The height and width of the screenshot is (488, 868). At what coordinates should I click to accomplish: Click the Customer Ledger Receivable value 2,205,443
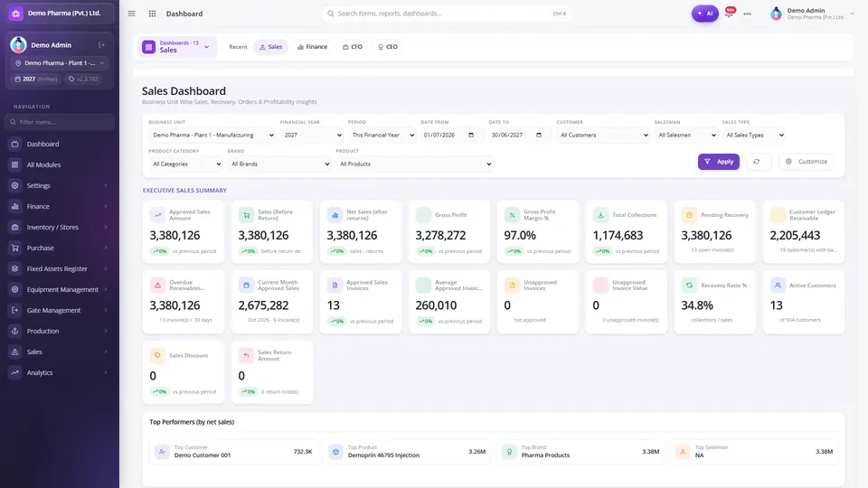795,235
